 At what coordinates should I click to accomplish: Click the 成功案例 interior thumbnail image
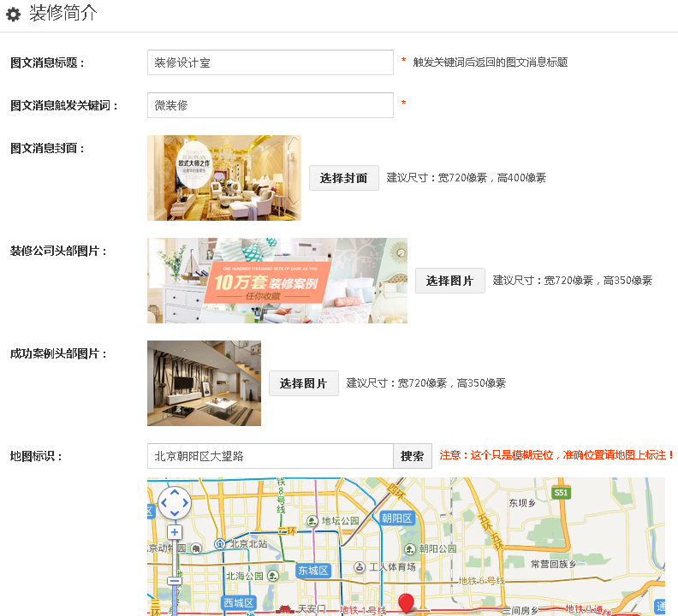pyautogui.click(x=204, y=383)
